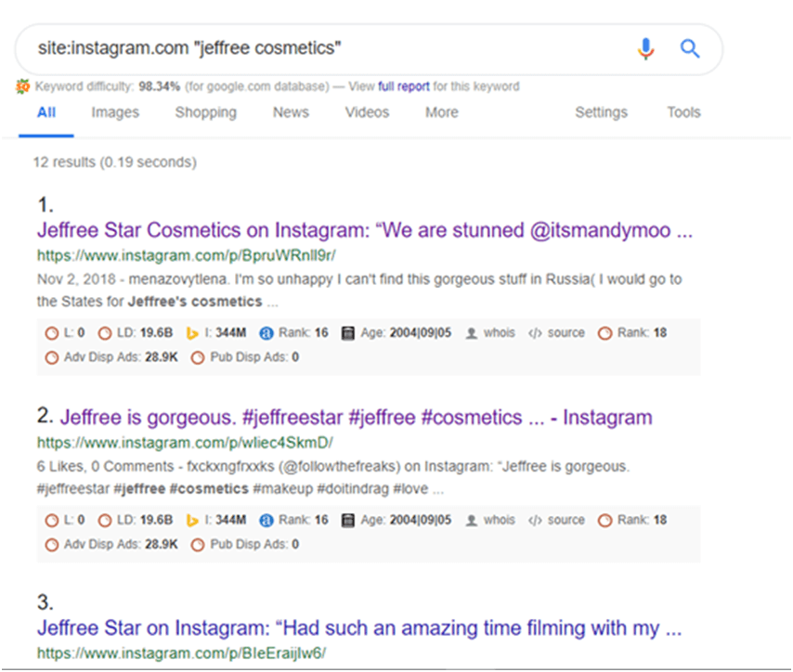Open the Settings dropdown
793x672 pixels.
601,112
